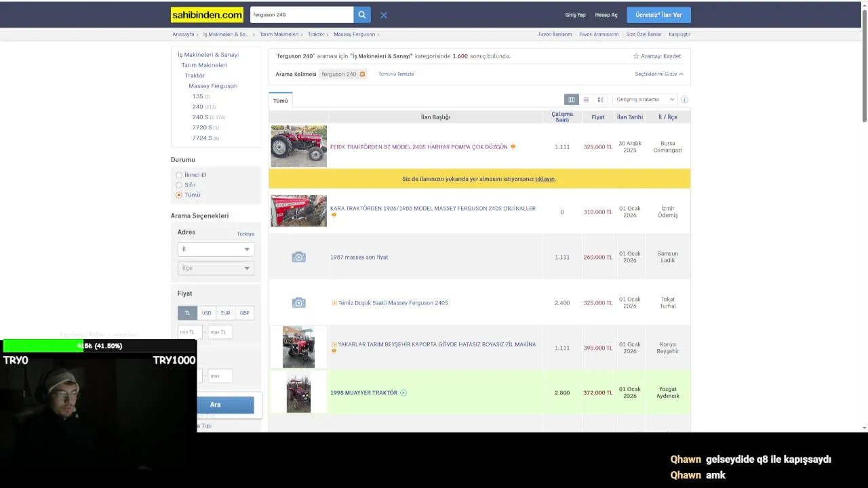
Task: Select TL currency toggle
Action: [187, 312]
